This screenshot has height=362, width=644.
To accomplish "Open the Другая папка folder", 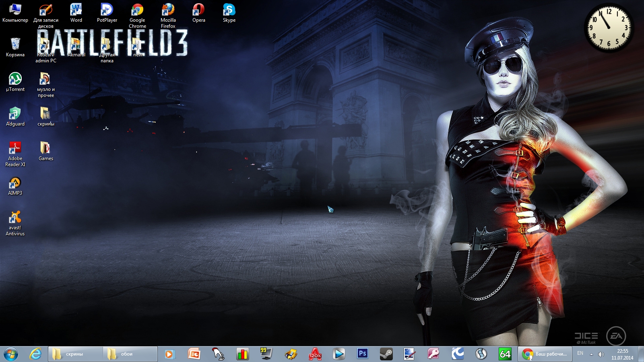I will tap(107, 50).
